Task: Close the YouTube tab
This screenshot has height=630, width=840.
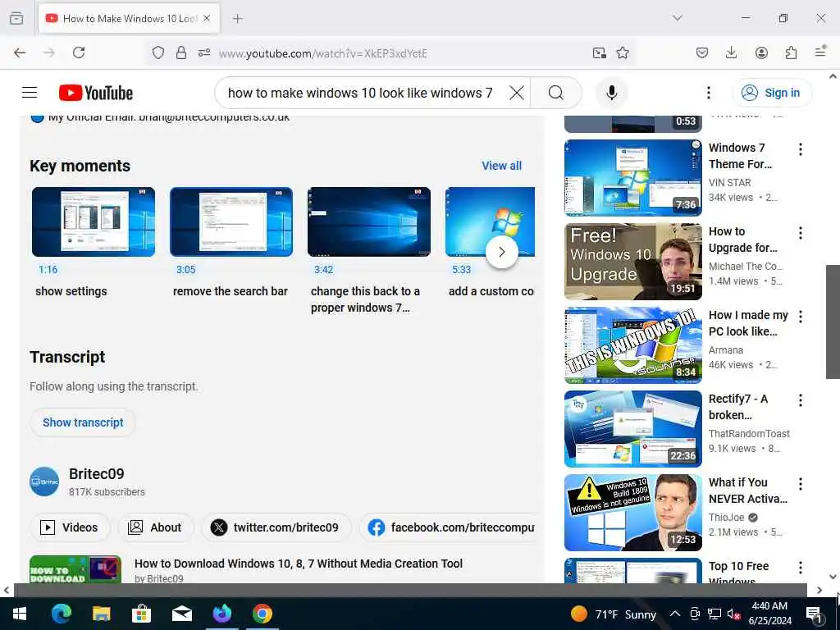Action: tap(207, 18)
